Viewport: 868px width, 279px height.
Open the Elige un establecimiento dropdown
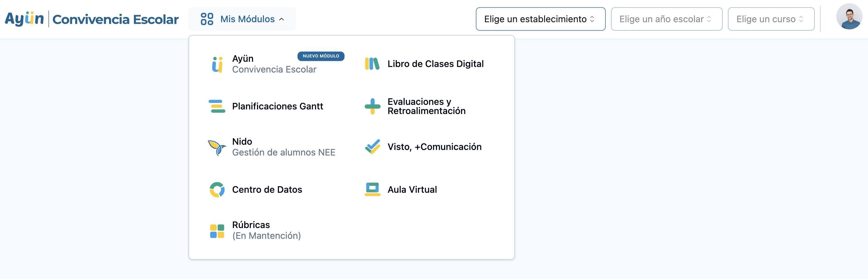pyautogui.click(x=540, y=19)
